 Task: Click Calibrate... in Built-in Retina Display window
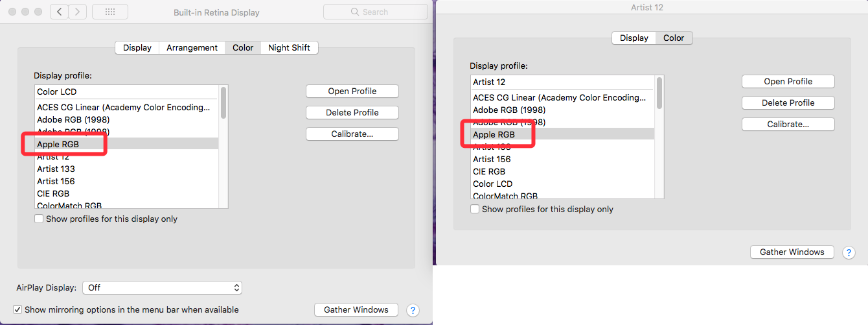(x=352, y=134)
